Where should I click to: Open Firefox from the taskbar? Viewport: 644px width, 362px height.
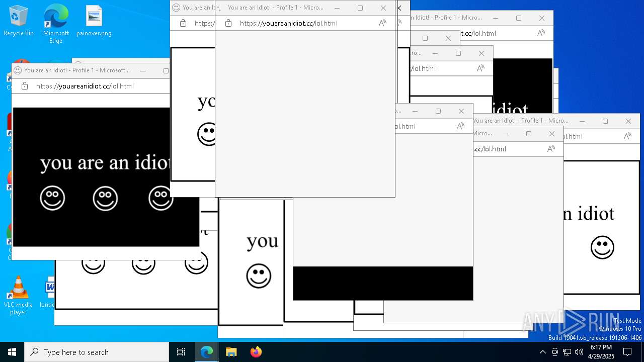[256, 352]
